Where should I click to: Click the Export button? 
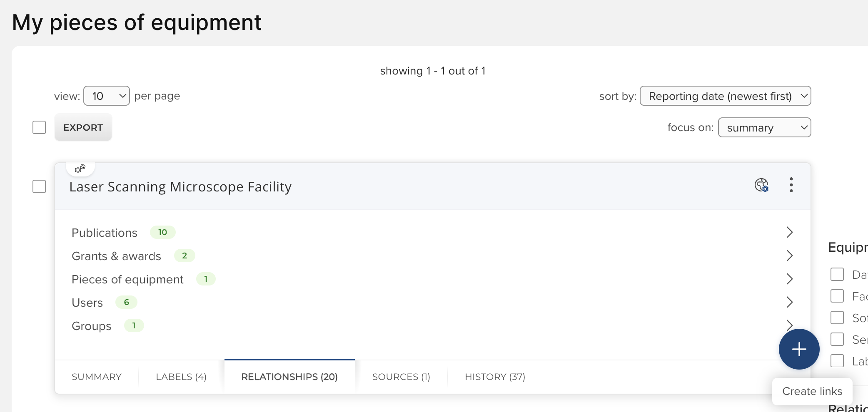coord(83,128)
